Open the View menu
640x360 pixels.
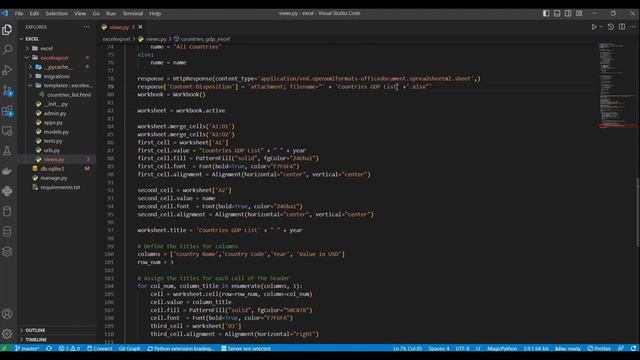80,13
